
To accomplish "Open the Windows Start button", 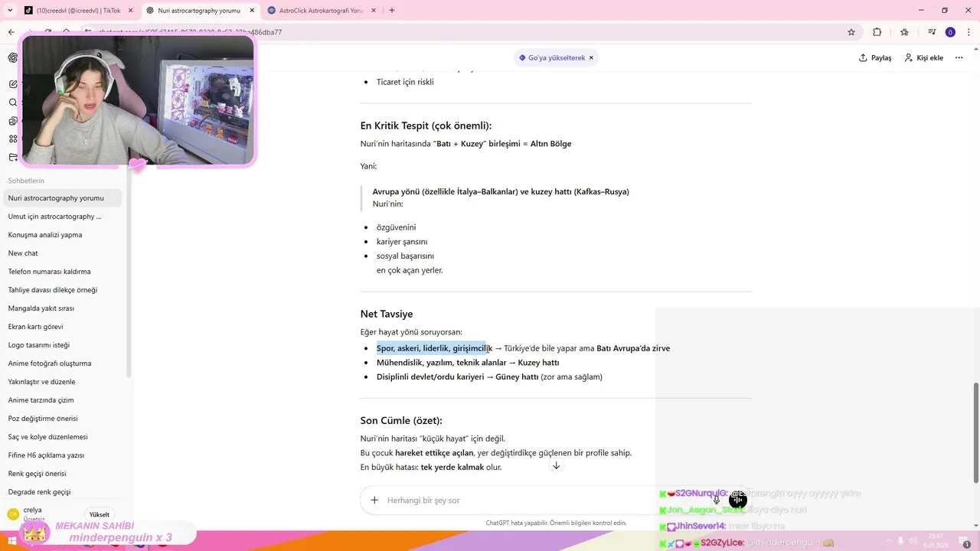I will 12,540.
